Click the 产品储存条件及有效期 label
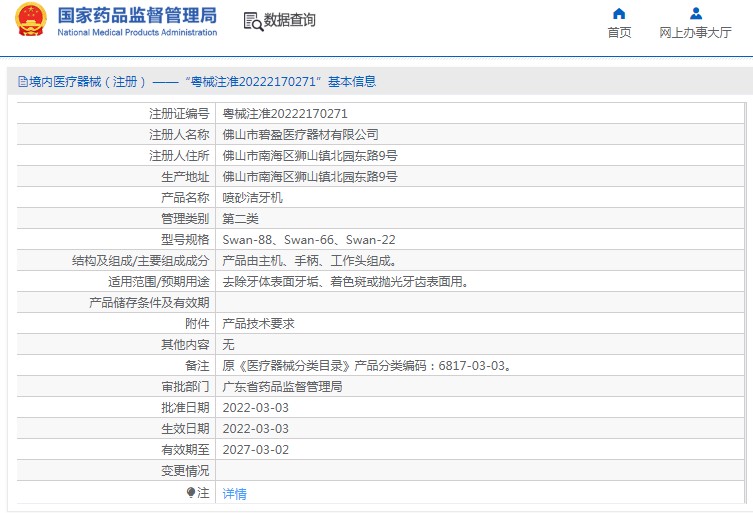753x513 pixels. [x=149, y=303]
